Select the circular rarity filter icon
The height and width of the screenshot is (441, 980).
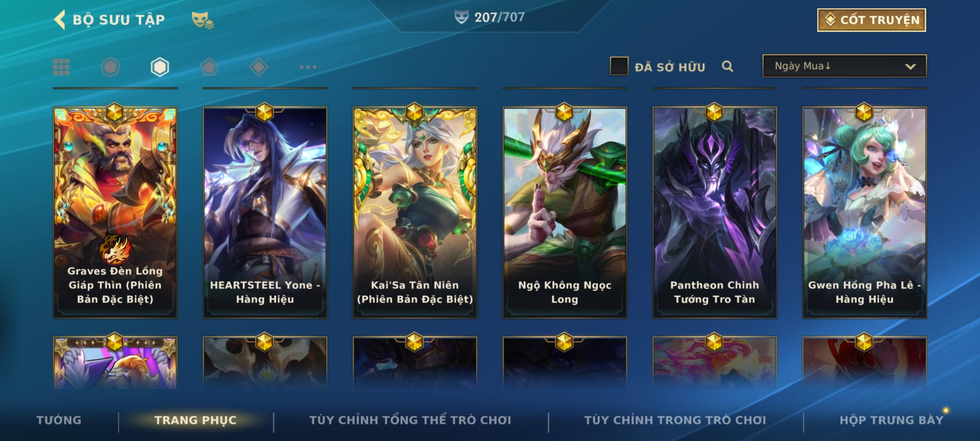(110, 67)
